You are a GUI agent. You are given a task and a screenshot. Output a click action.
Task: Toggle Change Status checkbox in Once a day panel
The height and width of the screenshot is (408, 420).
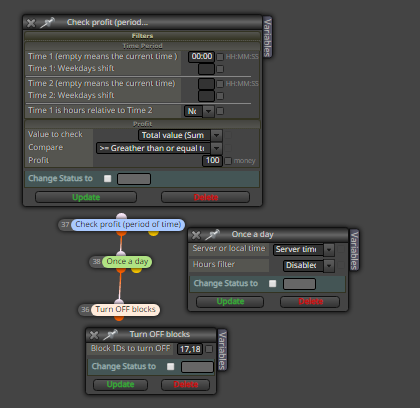273,284
